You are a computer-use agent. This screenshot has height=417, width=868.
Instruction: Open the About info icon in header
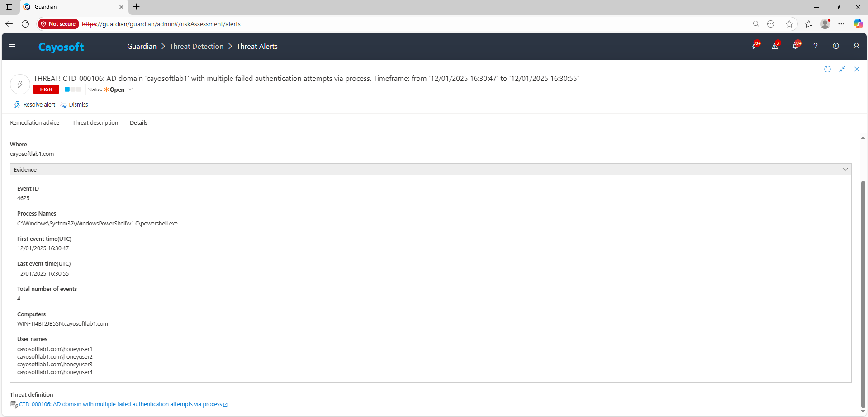(x=836, y=46)
